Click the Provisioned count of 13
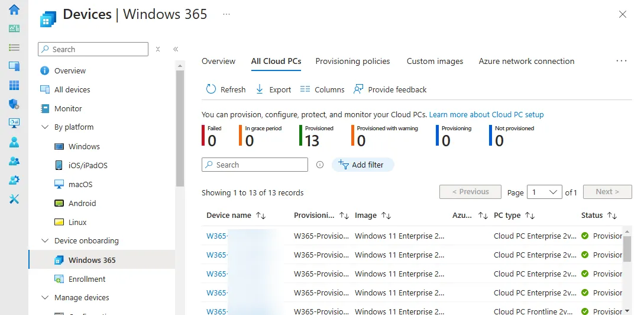This screenshot has width=644, height=315. pyautogui.click(x=312, y=141)
